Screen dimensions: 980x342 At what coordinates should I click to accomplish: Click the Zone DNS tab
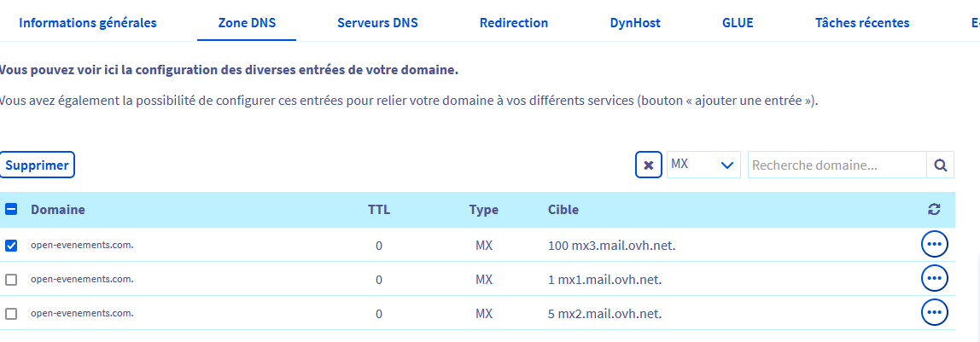click(x=246, y=23)
